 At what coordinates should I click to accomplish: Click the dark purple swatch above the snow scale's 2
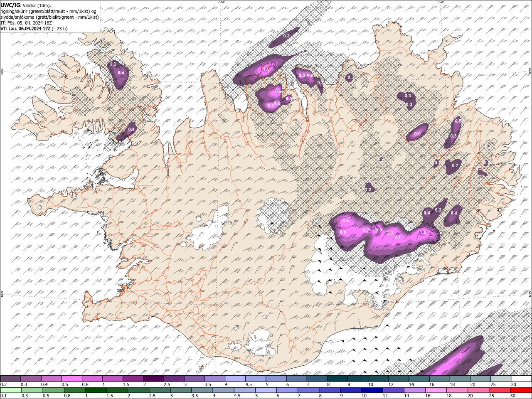point(153,378)
